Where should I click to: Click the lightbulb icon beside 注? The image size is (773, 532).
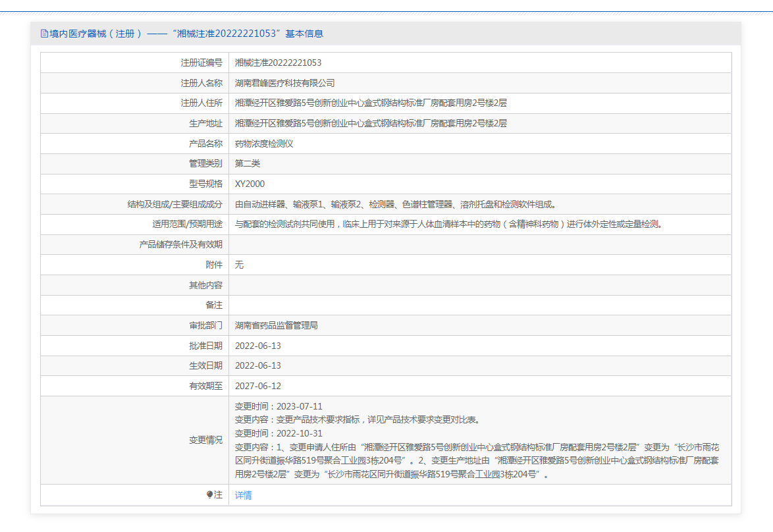[210, 494]
